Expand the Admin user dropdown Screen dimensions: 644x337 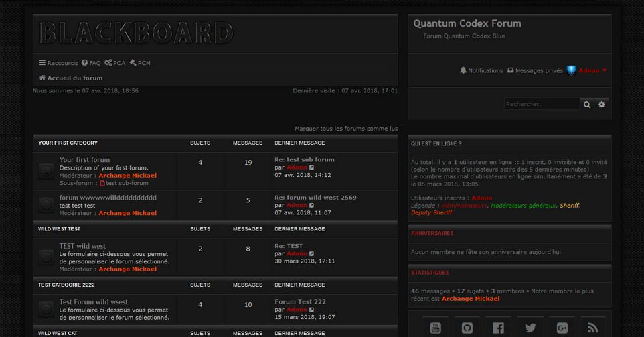tap(592, 70)
